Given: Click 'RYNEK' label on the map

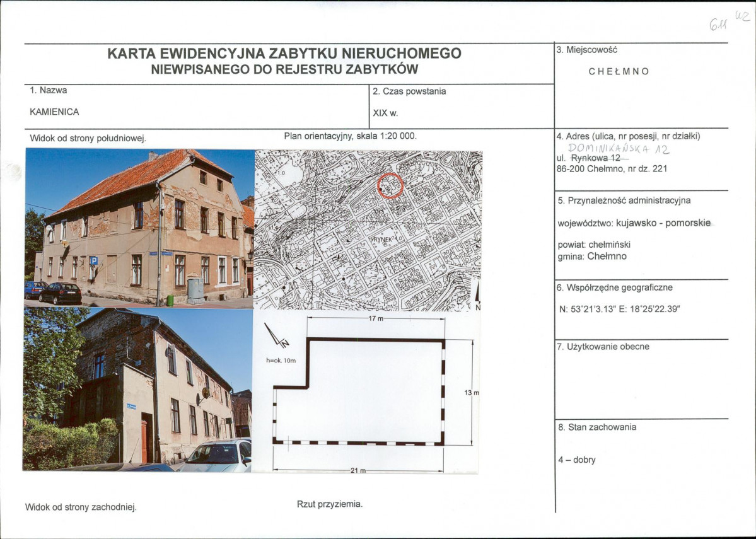Looking at the screenshot, I should (385, 239).
